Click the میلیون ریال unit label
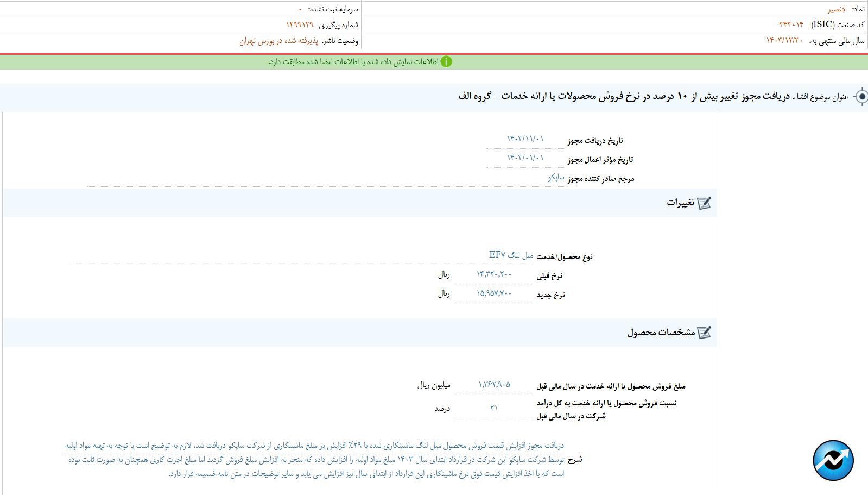Image resolution: width=868 pixels, height=495 pixels. point(434,385)
